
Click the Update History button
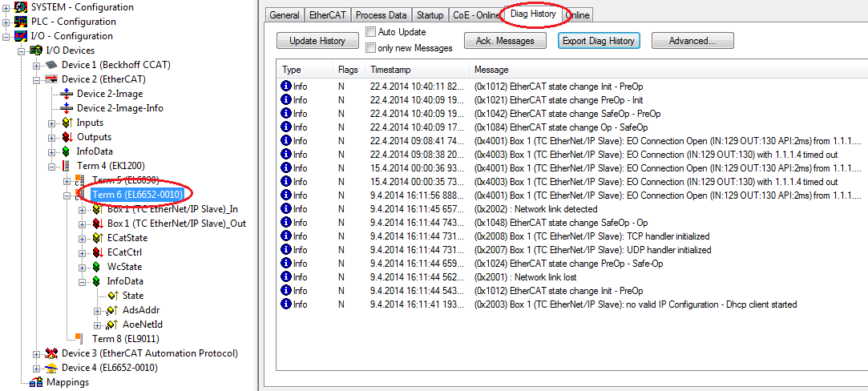pyautogui.click(x=317, y=41)
